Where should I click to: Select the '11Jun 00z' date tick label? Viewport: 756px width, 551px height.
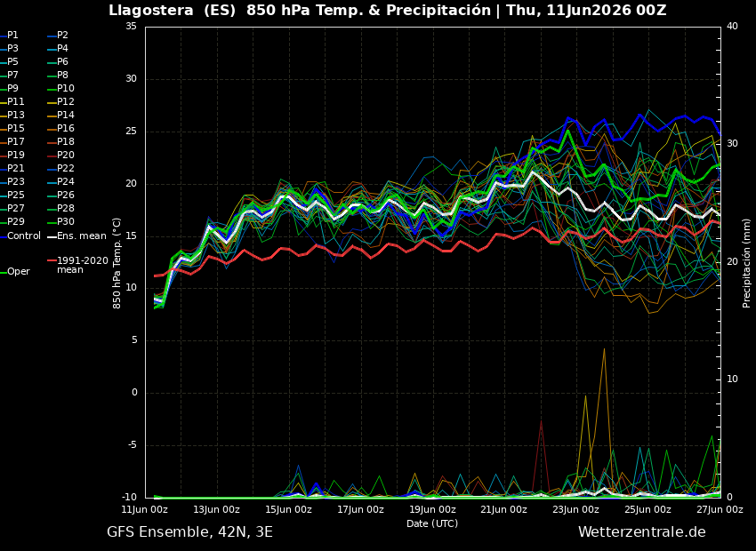145,509
